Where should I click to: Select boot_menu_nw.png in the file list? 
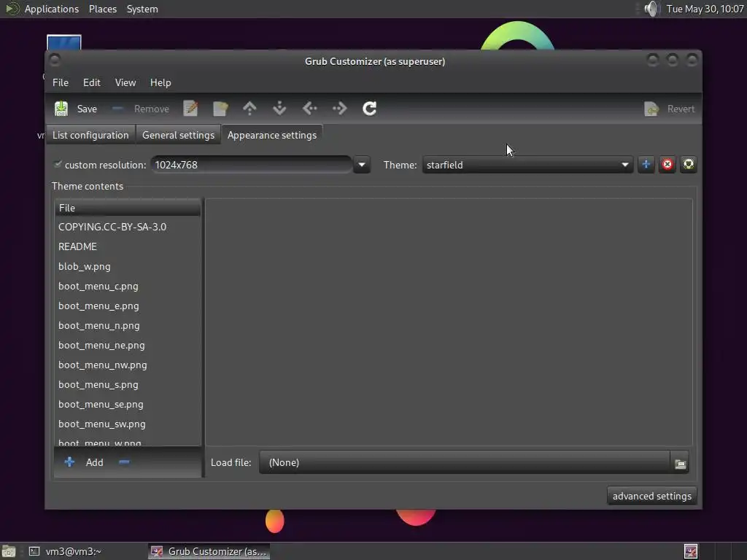(128, 365)
